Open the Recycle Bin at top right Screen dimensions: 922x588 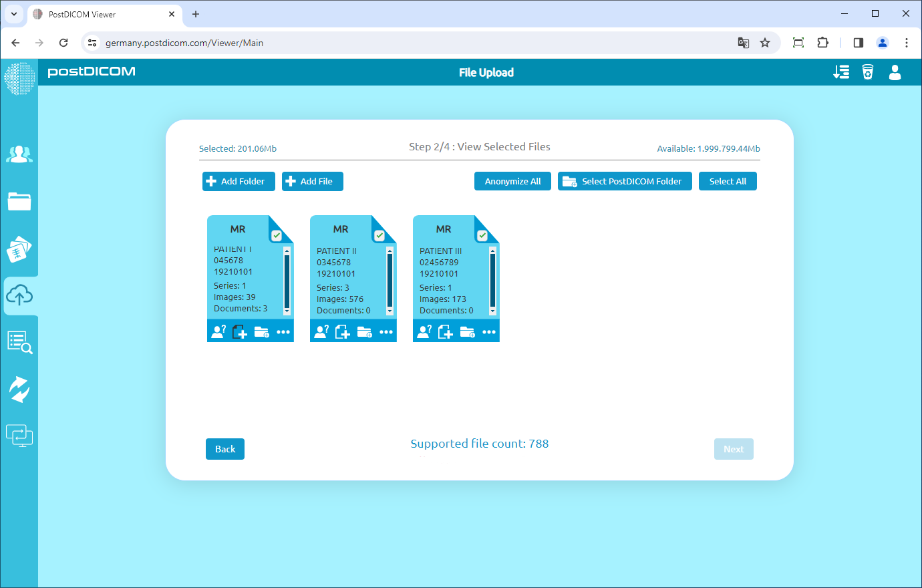868,71
